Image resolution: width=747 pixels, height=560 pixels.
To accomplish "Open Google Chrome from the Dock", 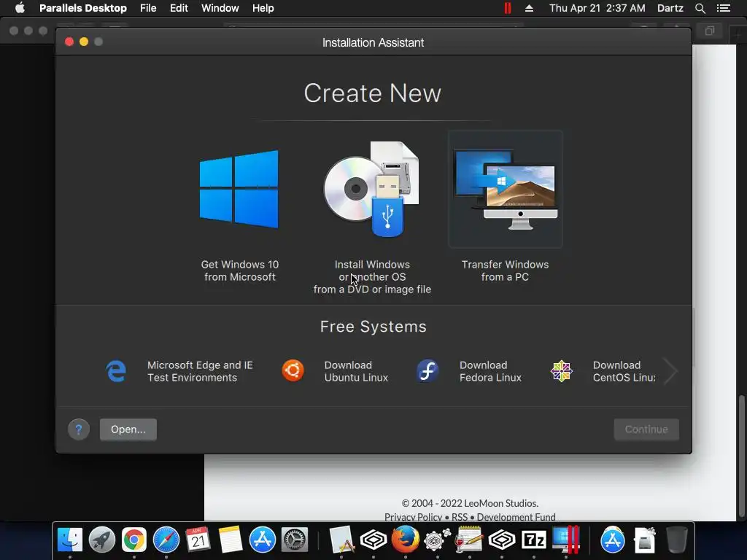I will click(134, 540).
